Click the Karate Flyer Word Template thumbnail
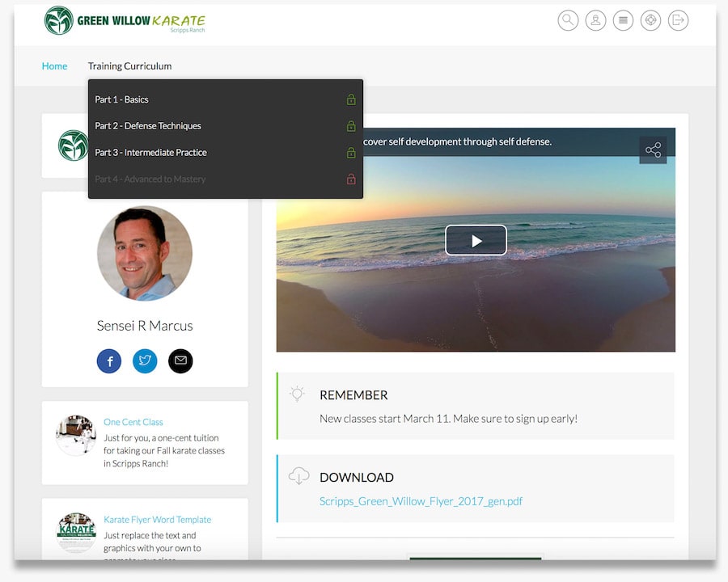This screenshot has height=582, width=728. pyautogui.click(x=76, y=533)
